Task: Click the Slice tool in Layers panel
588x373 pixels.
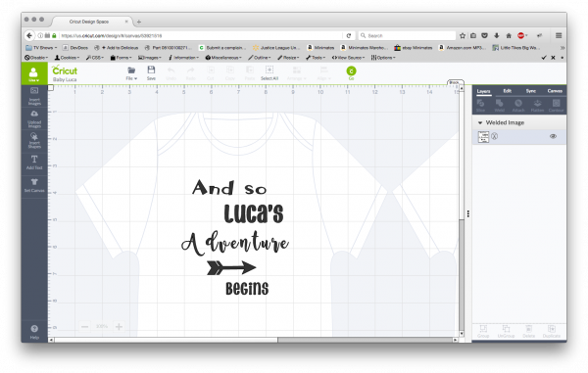Action: pos(481,105)
